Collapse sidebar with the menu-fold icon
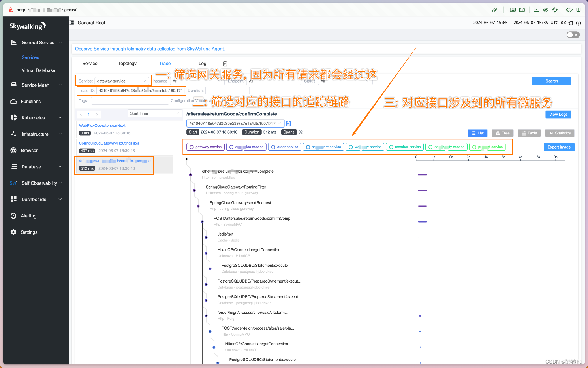This screenshot has width=588, height=368. (x=71, y=23)
